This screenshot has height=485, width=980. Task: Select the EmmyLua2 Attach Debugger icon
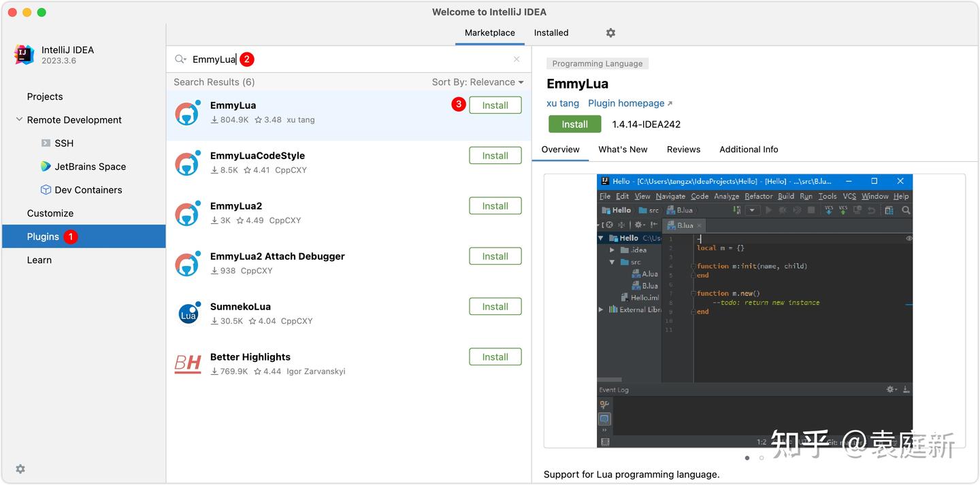[x=187, y=263]
